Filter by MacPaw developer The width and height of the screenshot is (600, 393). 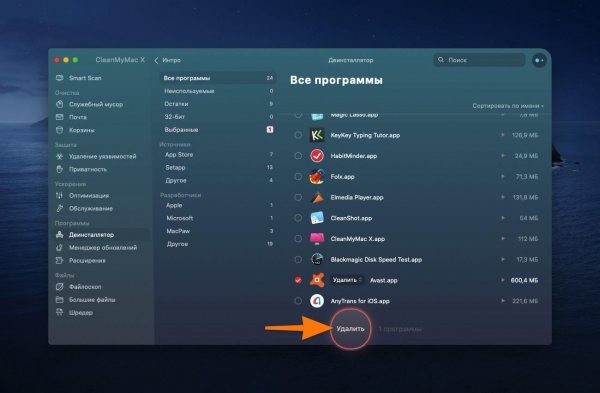click(x=218, y=231)
